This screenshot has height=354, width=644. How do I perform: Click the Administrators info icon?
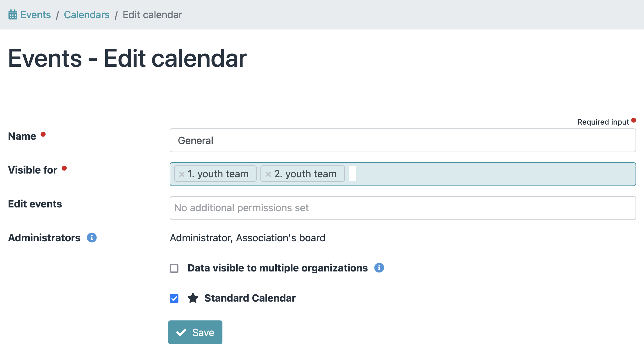coord(92,238)
